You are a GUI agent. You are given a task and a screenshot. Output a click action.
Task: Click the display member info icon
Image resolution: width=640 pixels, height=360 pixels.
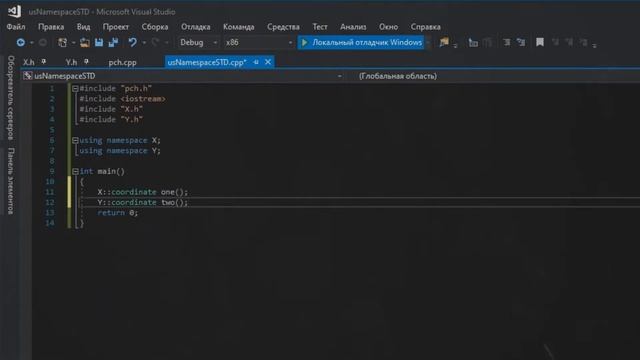473,42
